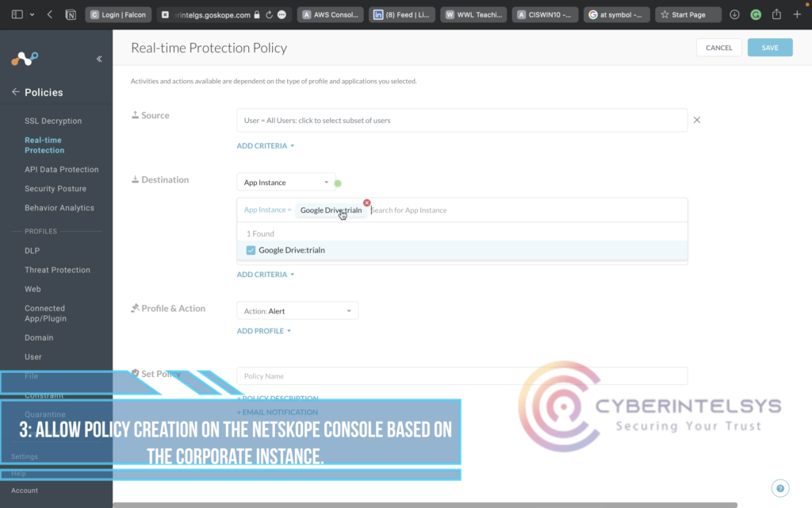812x508 pixels.
Task: Click the '1 Found' result count
Action: click(x=260, y=234)
